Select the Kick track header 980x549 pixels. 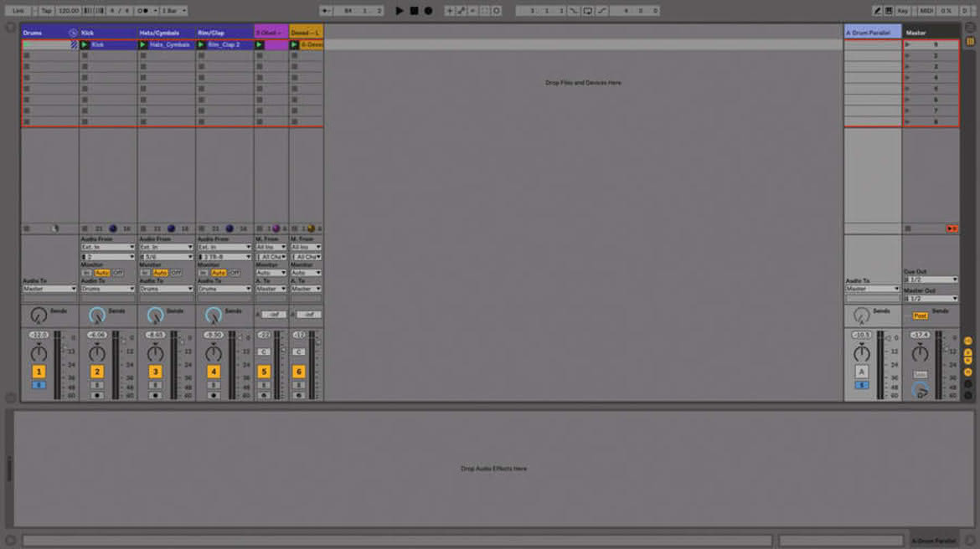click(x=107, y=33)
